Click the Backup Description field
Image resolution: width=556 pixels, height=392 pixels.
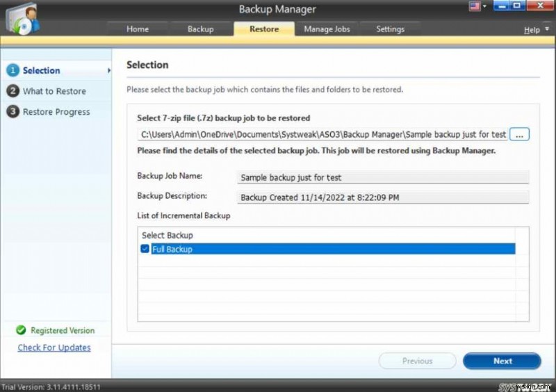[383, 197]
